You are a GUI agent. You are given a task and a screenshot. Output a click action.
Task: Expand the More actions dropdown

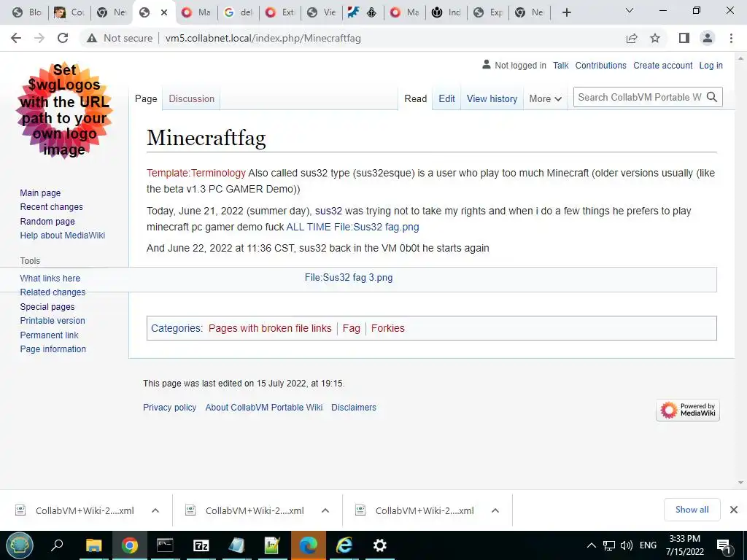click(545, 98)
